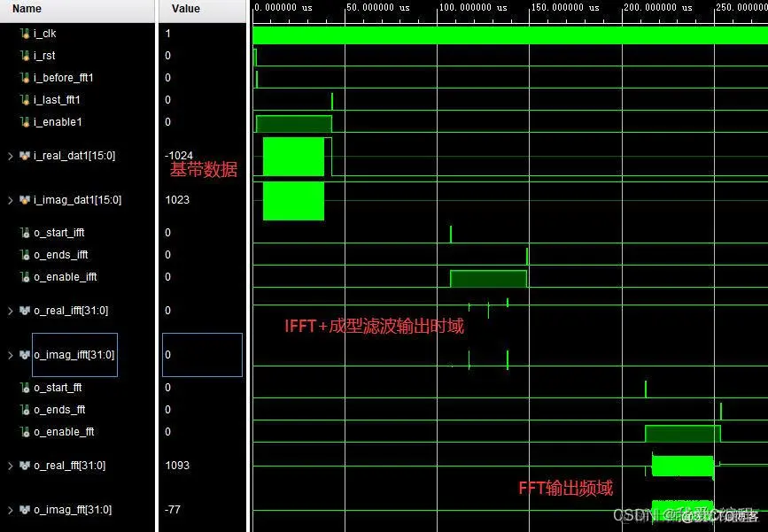Select the o_enable_ifft signal name
Viewport: 768px width, 532px height.
pyautogui.click(x=66, y=276)
